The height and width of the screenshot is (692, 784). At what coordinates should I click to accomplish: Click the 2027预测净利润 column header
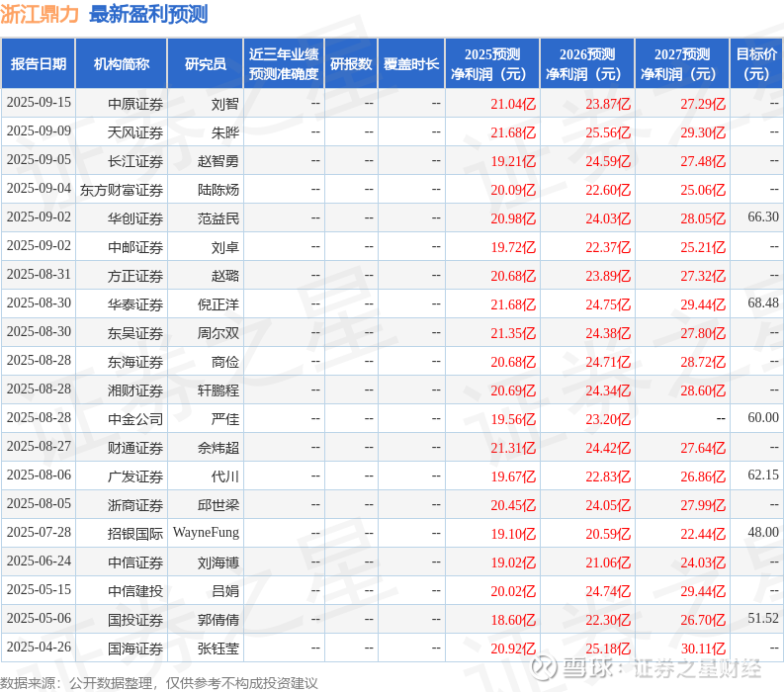click(682, 63)
